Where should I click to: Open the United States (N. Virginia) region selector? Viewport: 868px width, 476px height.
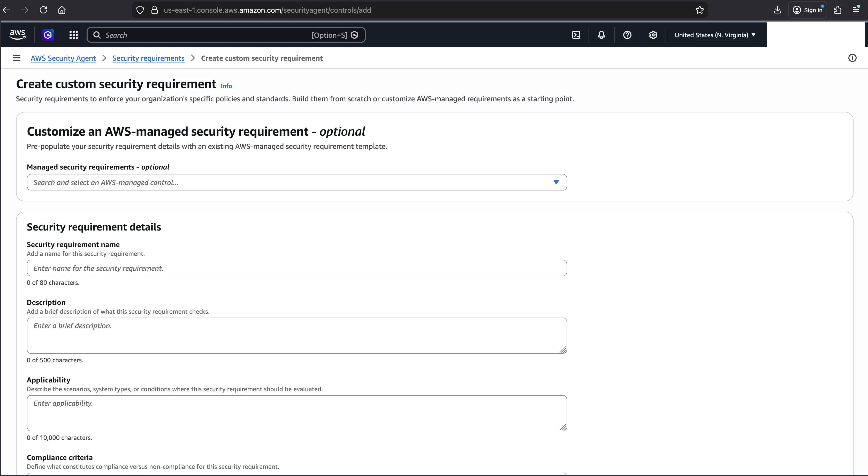(715, 35)
